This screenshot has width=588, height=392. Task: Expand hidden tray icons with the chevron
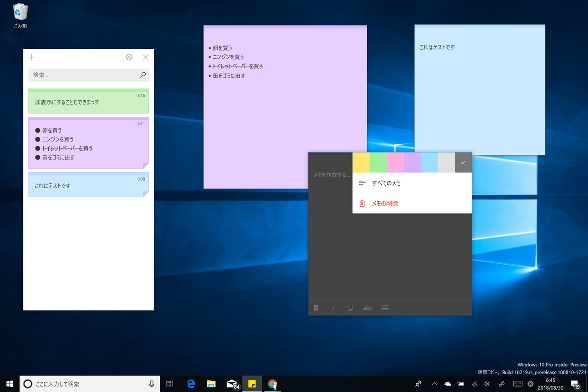coord(434,384)
